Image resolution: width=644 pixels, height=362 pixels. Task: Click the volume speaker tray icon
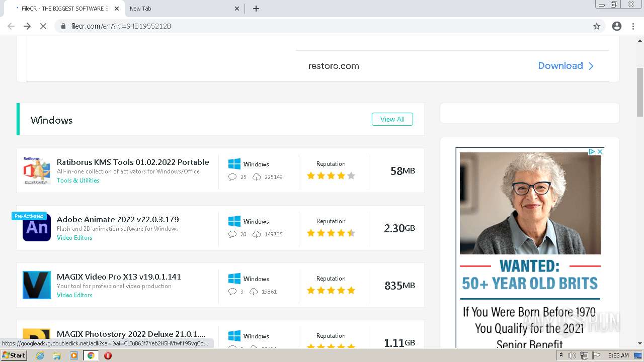pyautogui.click(x=572, y=355)
